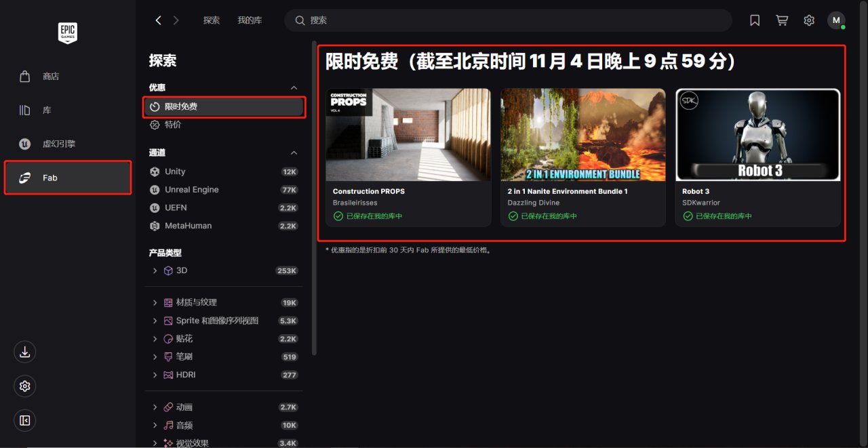The height and width of the screenshot is (448, 868).
Task: Open the downloads icon in sidebar
Action: click(25, 352)
